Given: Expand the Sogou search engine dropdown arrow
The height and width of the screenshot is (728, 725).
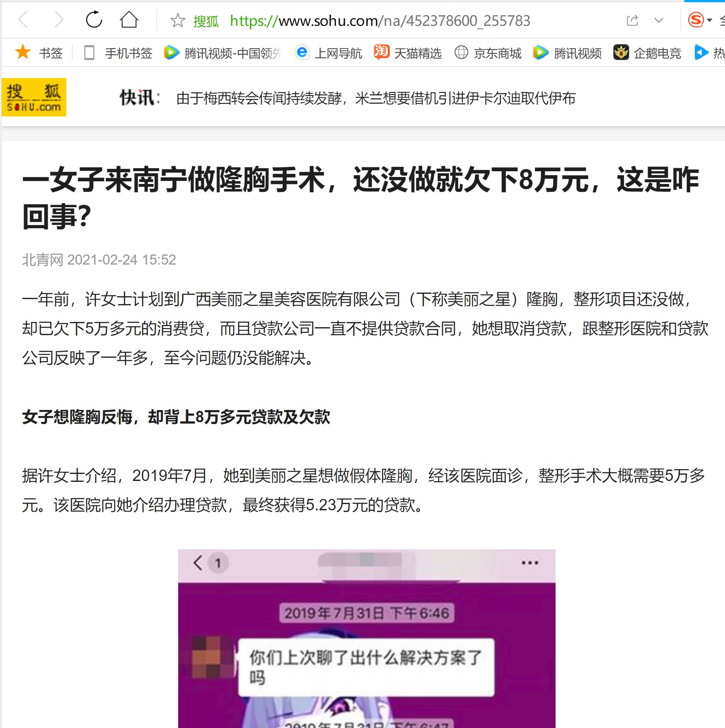Looking at the screenshot, I should [x=710, y=21].
